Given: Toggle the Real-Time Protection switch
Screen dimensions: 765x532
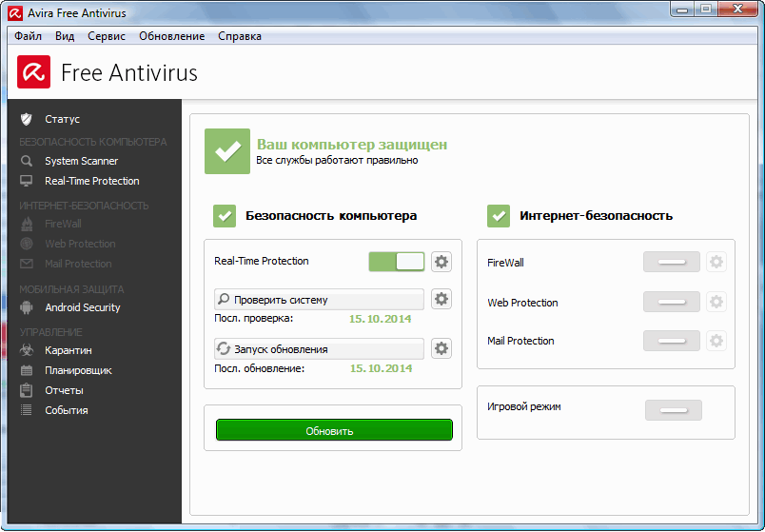Looking at the screenshot, I should [x=397, y=262].
